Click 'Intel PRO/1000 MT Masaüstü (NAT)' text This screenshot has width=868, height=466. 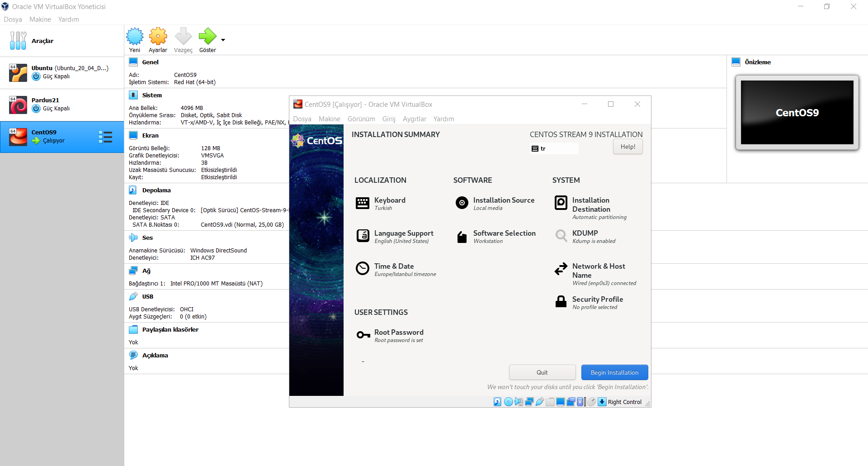point(217,283)
